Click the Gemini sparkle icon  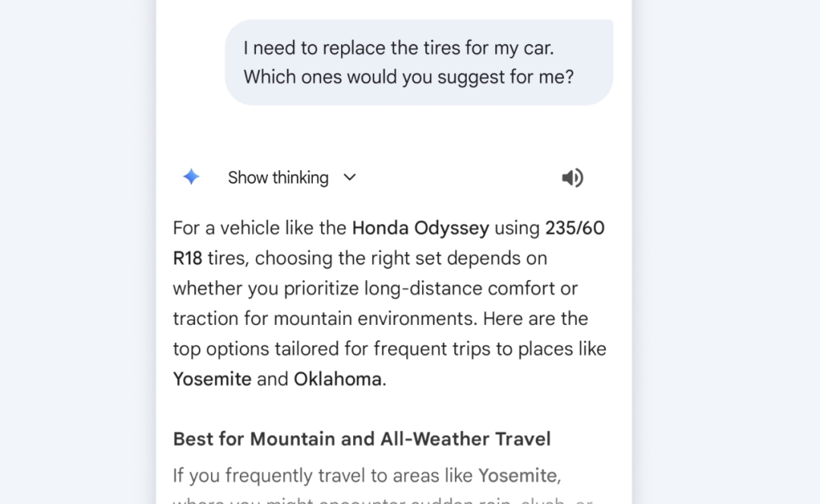point(191,178)
